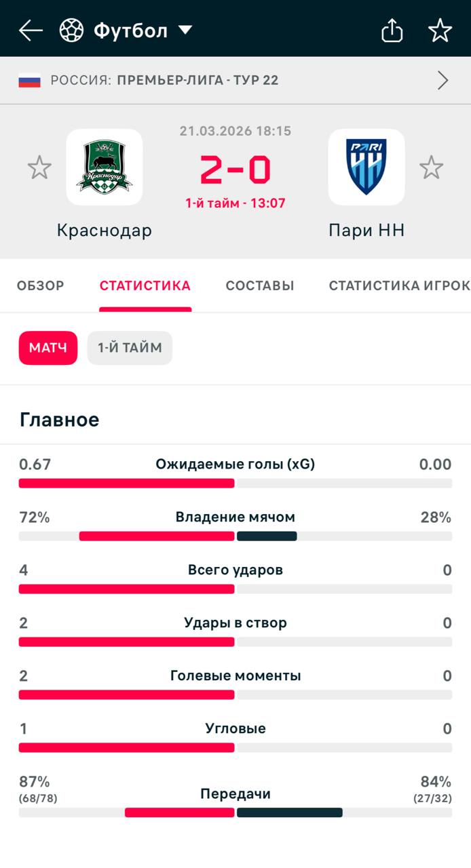Tap the soccer ball sport icon
The image size is (471, 868).
point(71,31)
